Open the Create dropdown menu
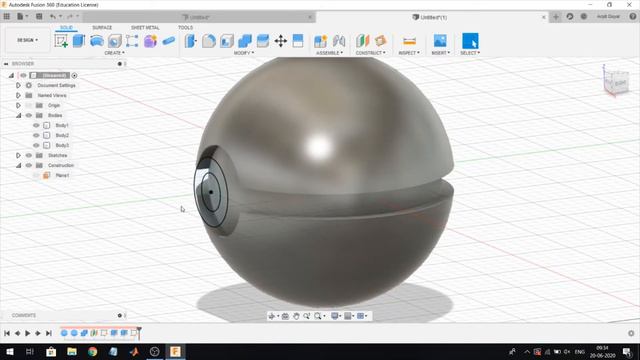The height and width of the screenshot is (360, 640). point(114,53)
